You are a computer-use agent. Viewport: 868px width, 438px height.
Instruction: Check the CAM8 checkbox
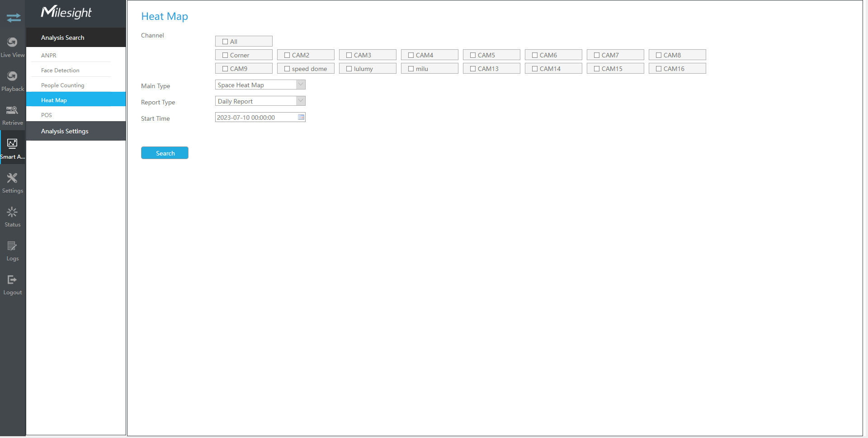(x=659, y=55)
